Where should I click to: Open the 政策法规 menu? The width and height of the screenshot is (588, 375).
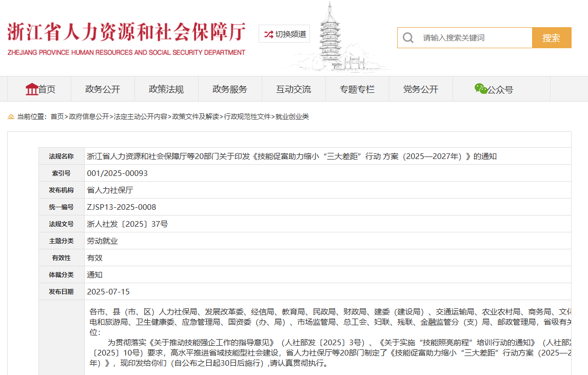pos(166,89)
